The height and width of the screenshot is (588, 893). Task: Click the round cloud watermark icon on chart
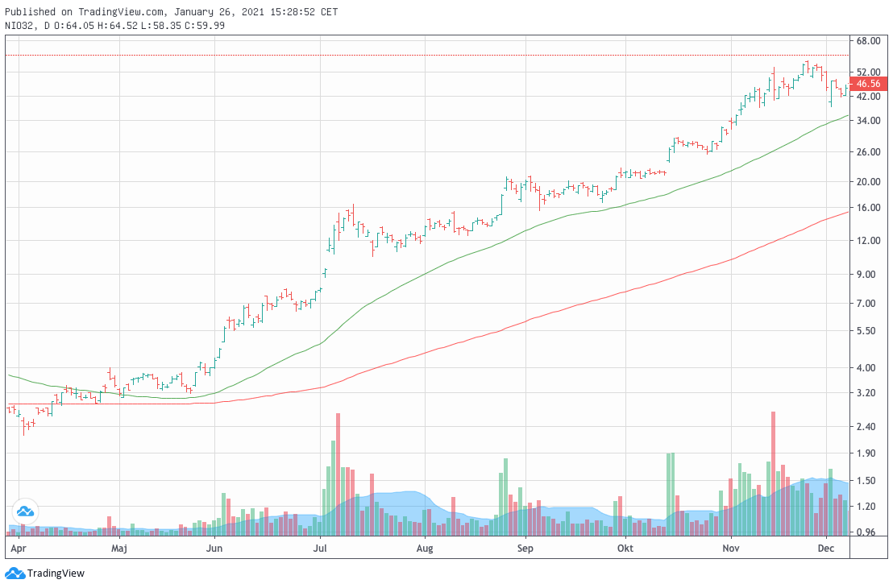(x=24, y=511)
